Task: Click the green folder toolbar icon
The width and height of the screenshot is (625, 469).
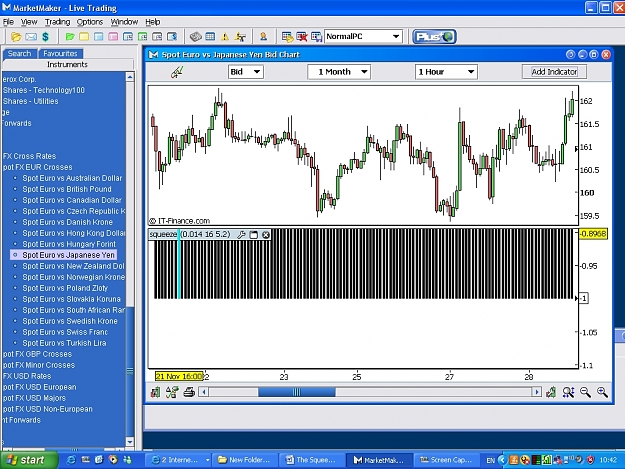Action: [x=70, y=37]
